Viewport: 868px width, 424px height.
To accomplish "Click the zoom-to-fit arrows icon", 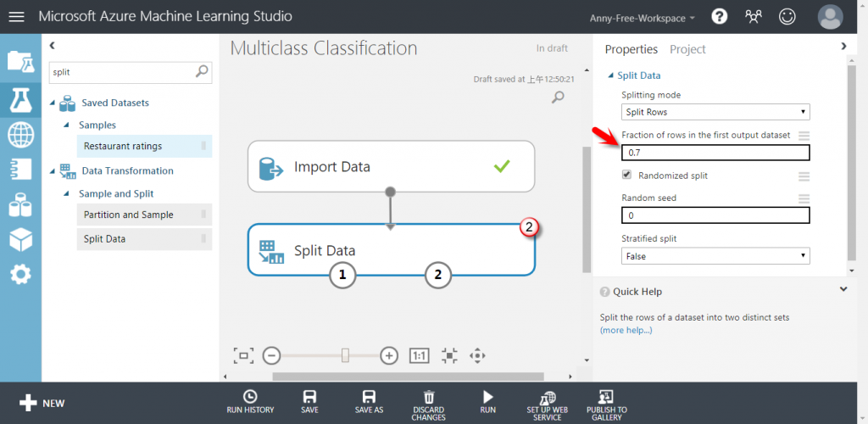I will click(450, 355).
